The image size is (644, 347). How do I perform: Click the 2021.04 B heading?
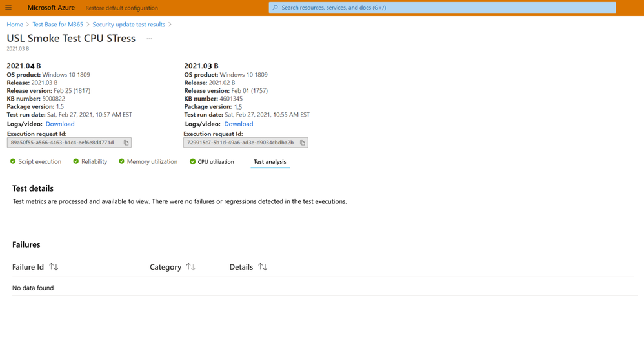coord(24,66)
